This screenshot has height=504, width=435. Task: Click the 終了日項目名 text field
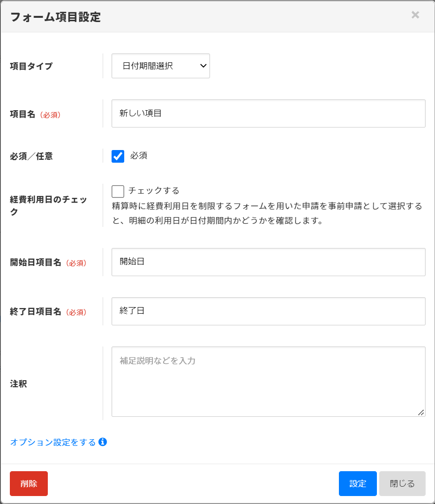(x=268, y=311)
